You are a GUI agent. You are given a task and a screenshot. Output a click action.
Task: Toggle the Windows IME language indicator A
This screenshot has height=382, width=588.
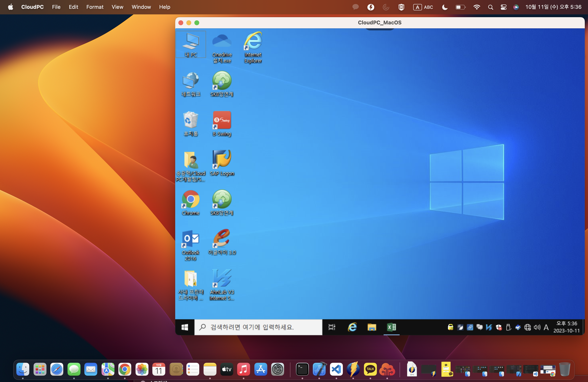[546, 327]
